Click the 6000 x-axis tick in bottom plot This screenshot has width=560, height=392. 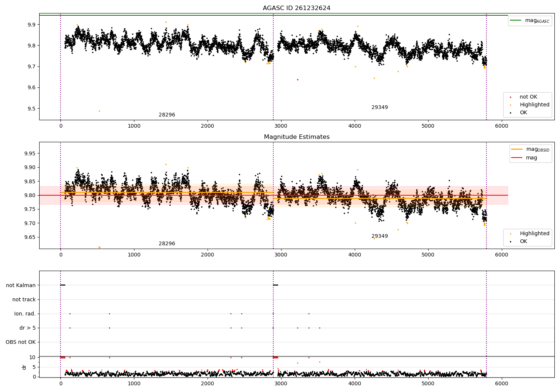point(501,383)
